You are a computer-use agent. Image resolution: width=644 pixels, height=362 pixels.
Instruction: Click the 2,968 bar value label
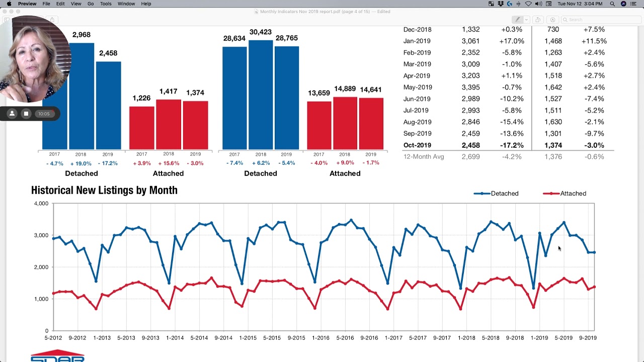82,35
